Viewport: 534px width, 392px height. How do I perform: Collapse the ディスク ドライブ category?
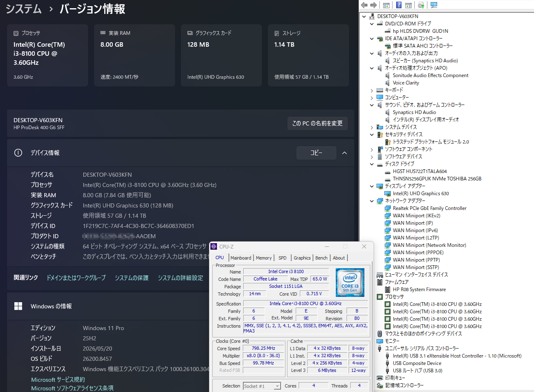372,164
